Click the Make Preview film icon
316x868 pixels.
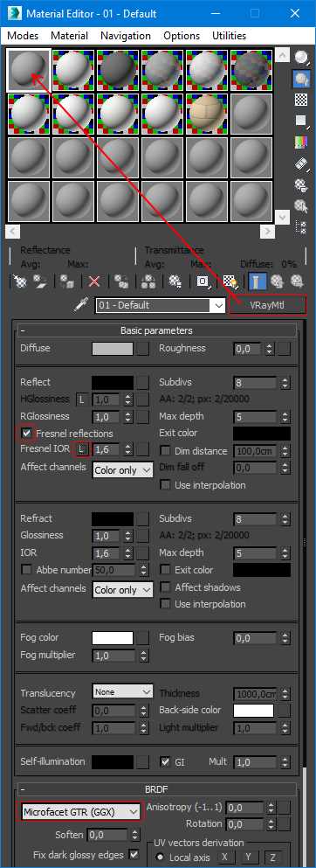[x=301, y=163]
